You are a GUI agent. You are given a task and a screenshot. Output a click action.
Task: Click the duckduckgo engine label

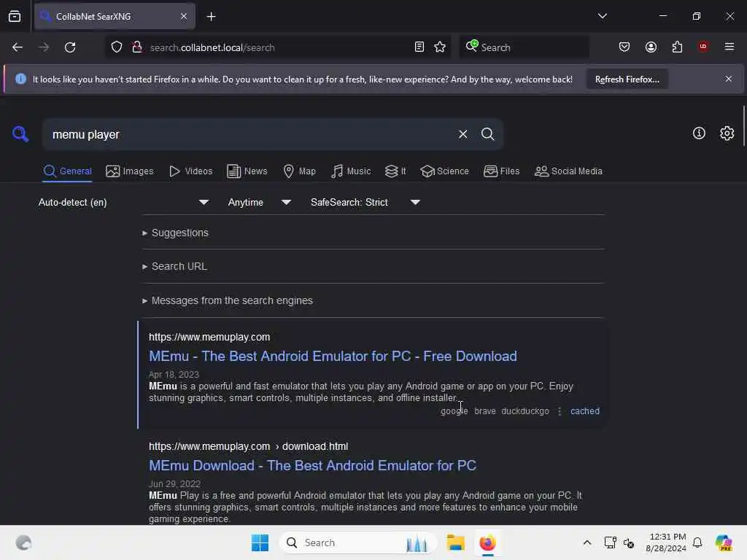click(525, 411)
